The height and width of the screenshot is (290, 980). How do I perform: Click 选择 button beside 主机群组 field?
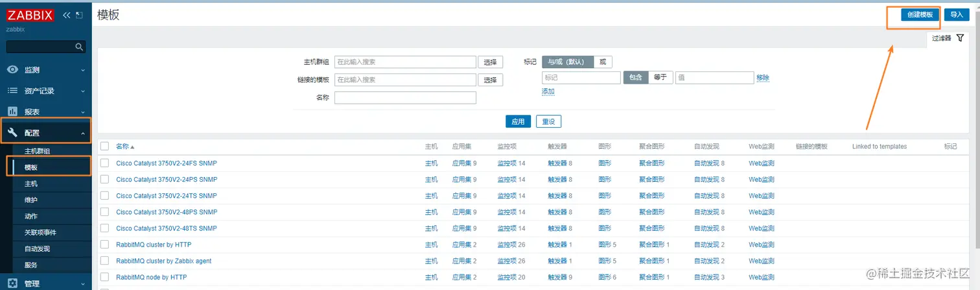click(491, 62)
